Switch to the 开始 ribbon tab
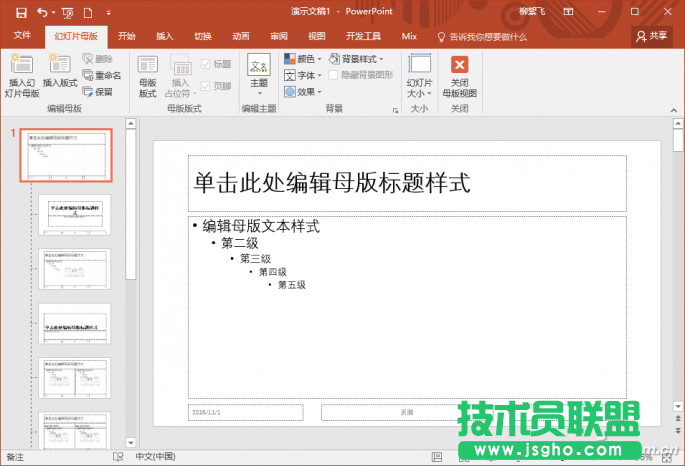Viewport: 685px width, 466px height. point(126,35)
